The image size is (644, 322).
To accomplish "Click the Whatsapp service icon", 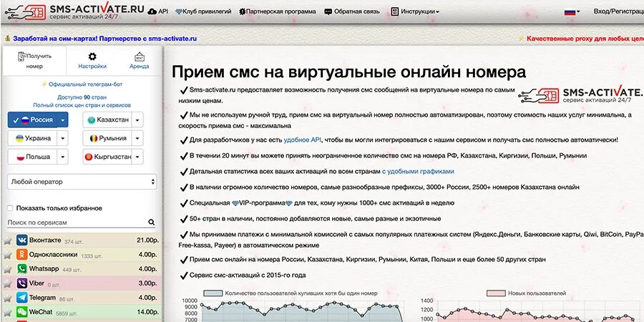I will (21, 269).
